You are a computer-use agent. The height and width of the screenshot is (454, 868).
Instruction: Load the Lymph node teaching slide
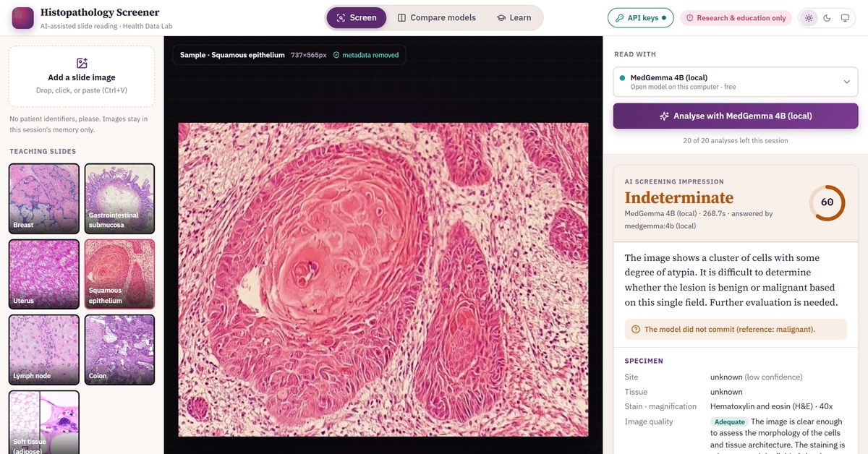point(44,349)
